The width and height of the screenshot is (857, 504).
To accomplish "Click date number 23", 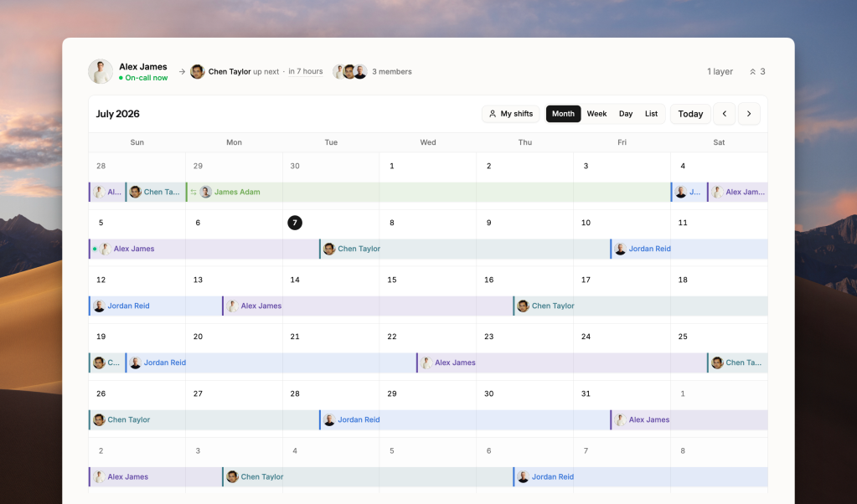I will pos(488,337).
